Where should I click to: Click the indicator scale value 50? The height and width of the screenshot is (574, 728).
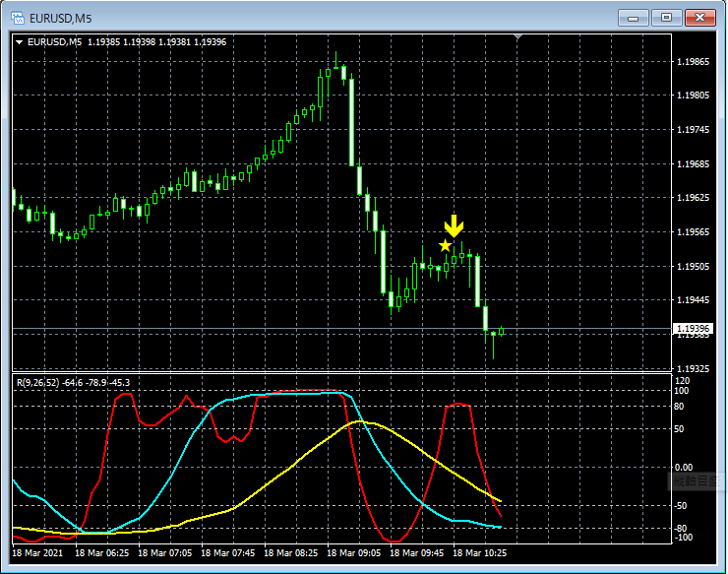click(x=679, y=428)
